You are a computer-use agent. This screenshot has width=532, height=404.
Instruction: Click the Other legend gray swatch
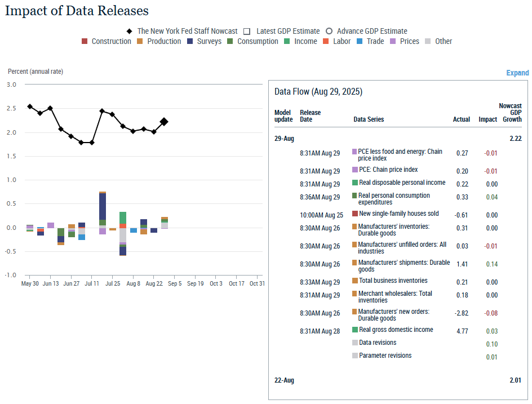pos(428,41)
